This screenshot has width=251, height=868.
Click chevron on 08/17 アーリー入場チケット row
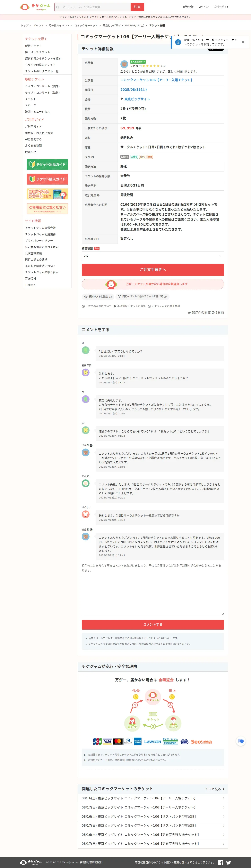[224, 807]
